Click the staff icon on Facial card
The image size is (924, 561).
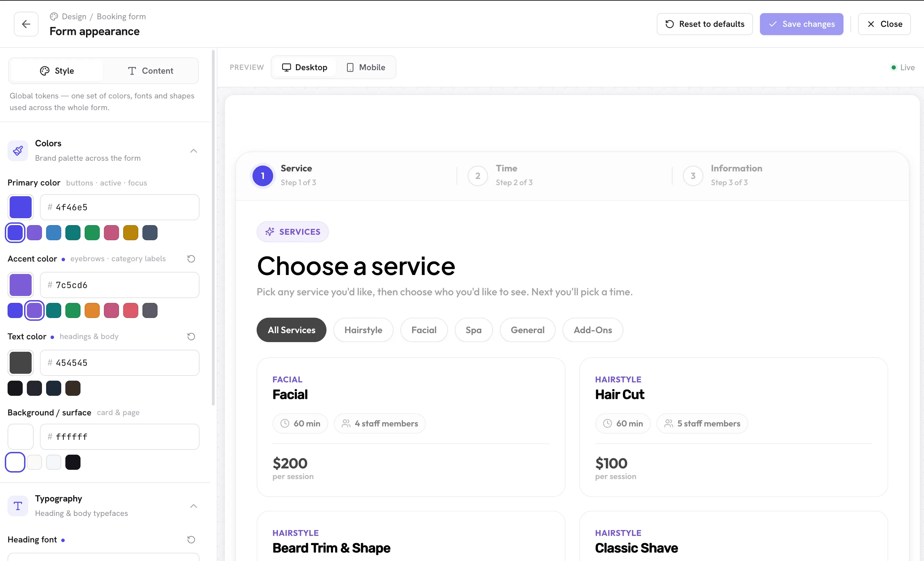click(x=346, y=423)
